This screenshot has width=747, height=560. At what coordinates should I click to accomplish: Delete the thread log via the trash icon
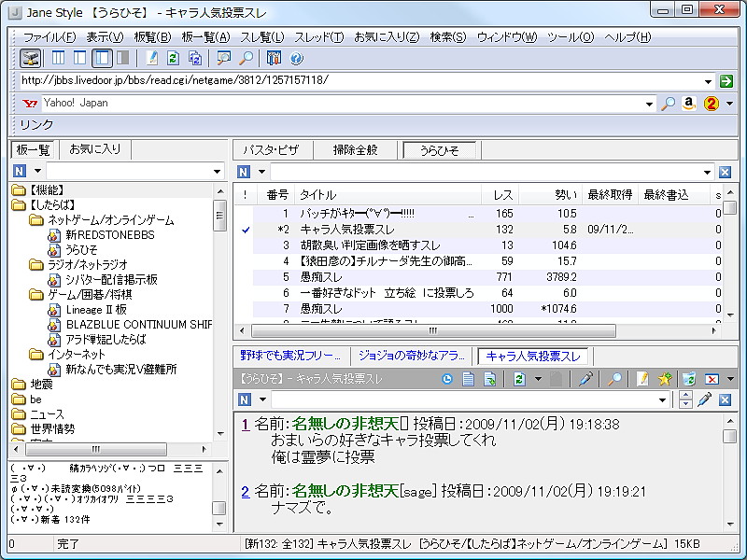pyautogui.click(x=688, y=379)
